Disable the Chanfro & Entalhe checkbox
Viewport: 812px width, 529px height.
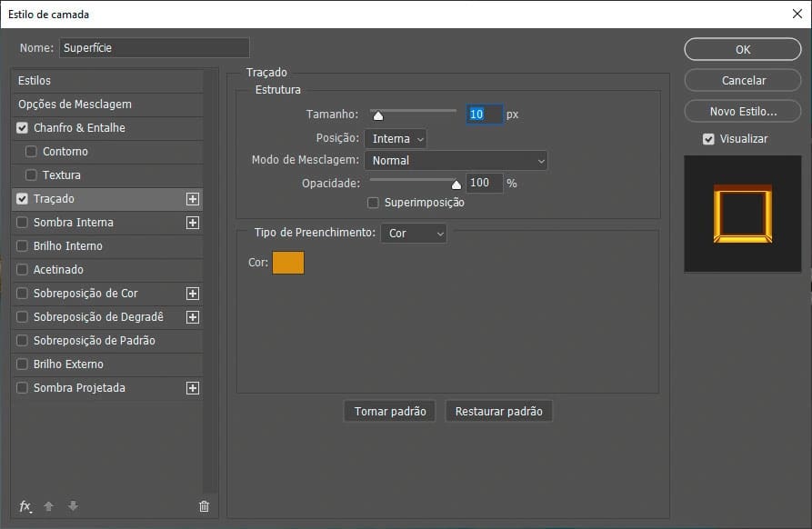(x=23, y=128)
